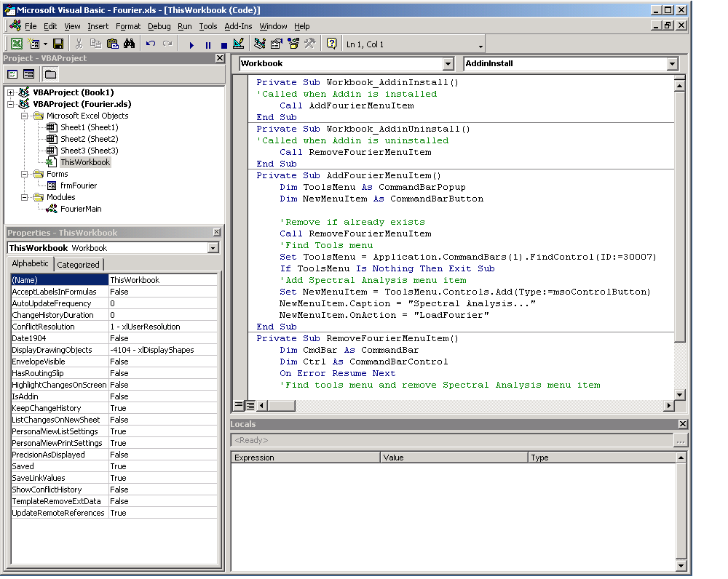Open the Help menu

pos(302,26)
